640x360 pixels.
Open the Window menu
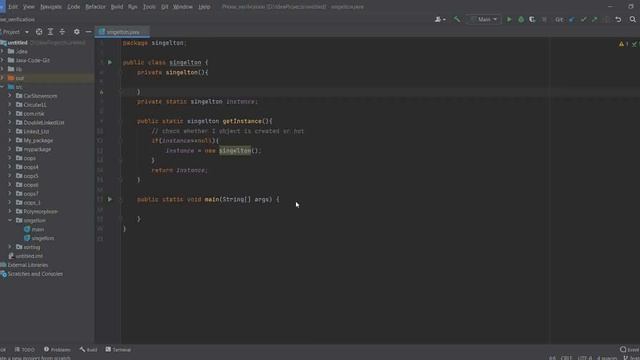click(x=182, y=7)
